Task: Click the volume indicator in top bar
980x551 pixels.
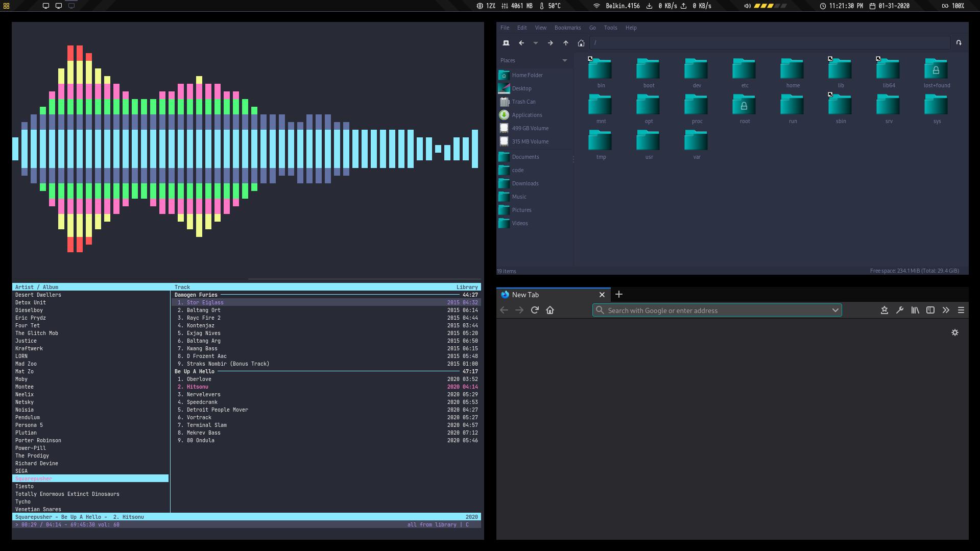Action: point(765,6)
